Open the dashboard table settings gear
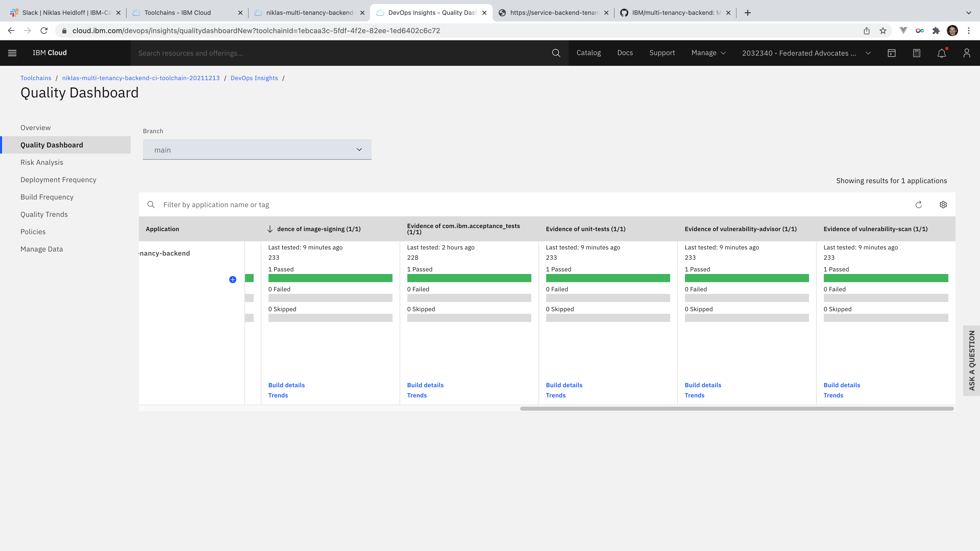Viewport: 980px width, 551px height. (x=943, y=205)
